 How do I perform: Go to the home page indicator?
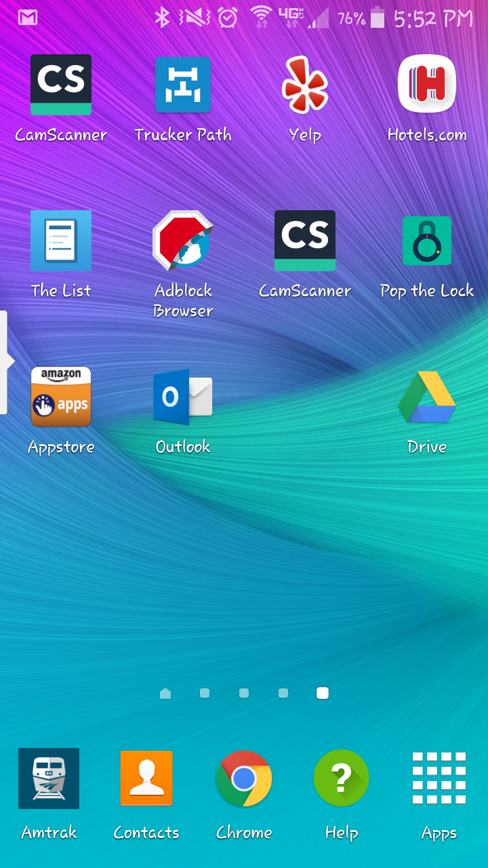pos(165,693)
